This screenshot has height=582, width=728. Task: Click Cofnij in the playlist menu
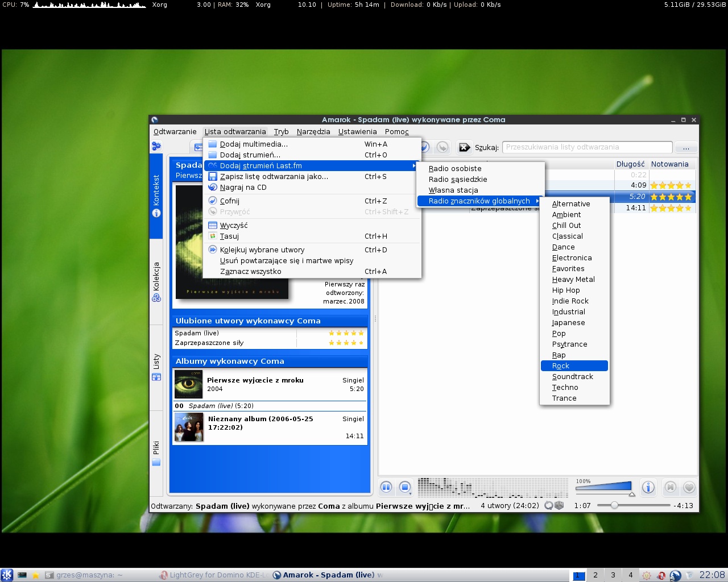point(312,201)
